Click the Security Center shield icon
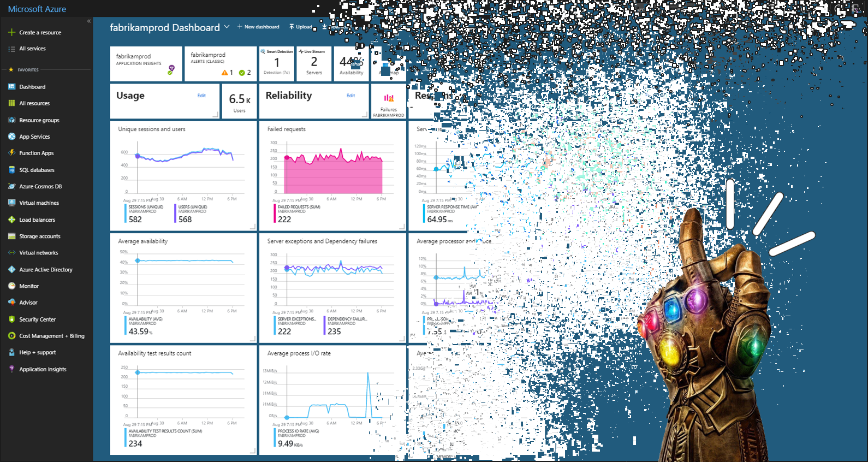Image resolution: width=868 pixels, height=462 pixels. [x=11, y=319]
